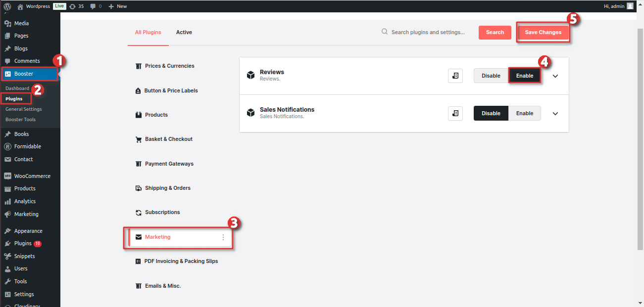Viewport: 644px width, 307px height.
Task: Click the Products box icon in sidebar
Action: point(7,188)
